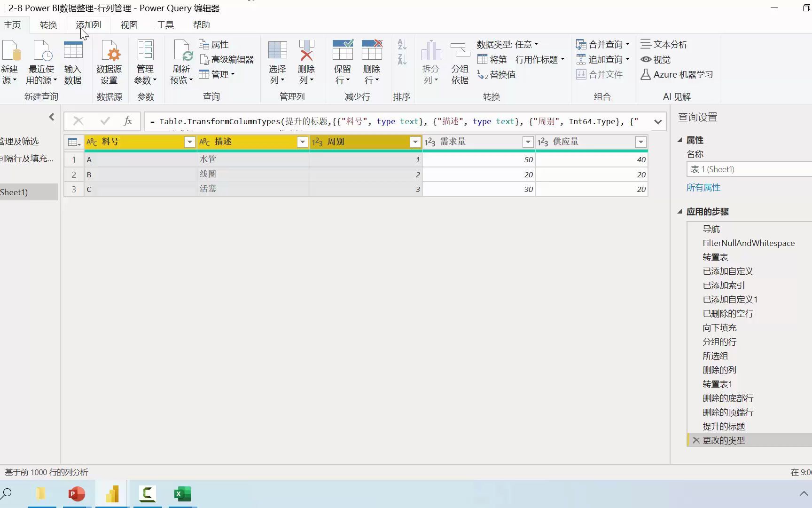The image size is (812, 508).
Task: Open PowerPoint from the taskbar
Action: 77,494
